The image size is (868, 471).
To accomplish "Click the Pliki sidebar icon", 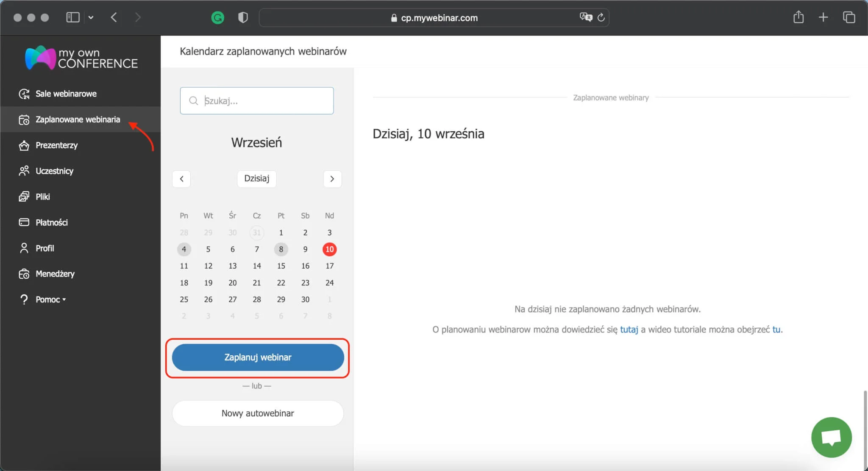I will tap(24, 196).
